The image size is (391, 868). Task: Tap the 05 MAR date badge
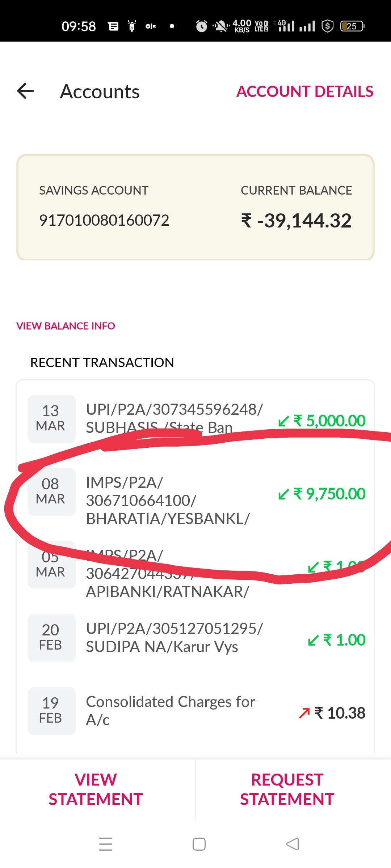(51, 565)
